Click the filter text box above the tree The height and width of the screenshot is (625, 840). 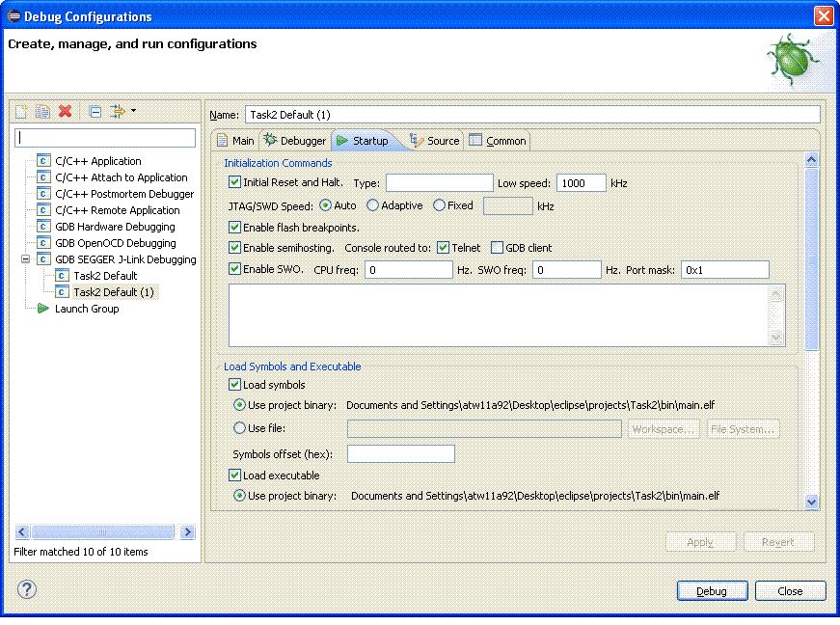[105, 138]
